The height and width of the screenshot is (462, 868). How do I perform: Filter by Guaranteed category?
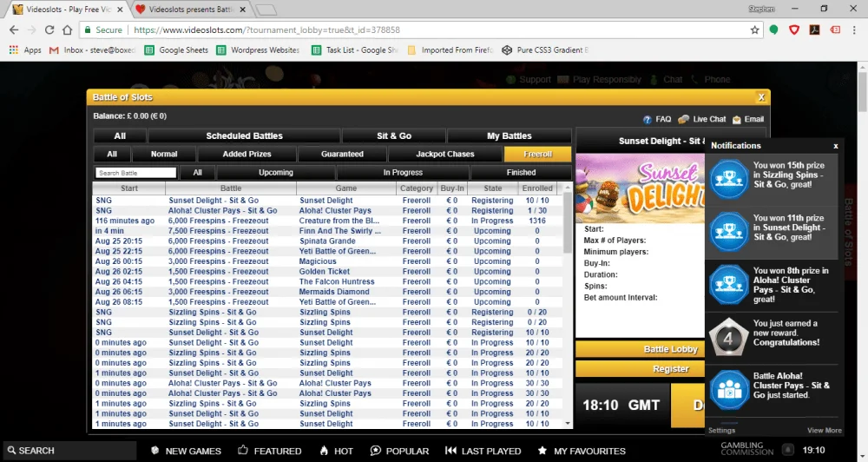(x=342, y=154)
